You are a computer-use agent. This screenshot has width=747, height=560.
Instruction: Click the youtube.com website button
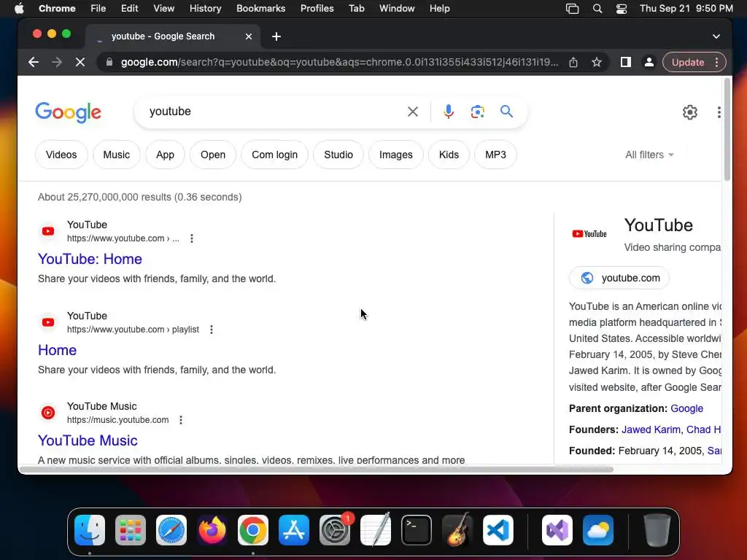(x=619, y=278)
